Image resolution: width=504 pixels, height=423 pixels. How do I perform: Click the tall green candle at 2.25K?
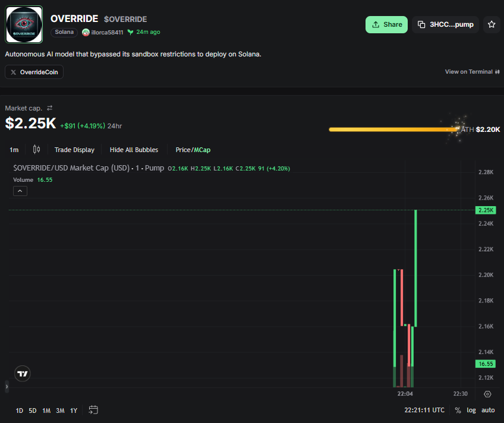click(x=415, y=268)
